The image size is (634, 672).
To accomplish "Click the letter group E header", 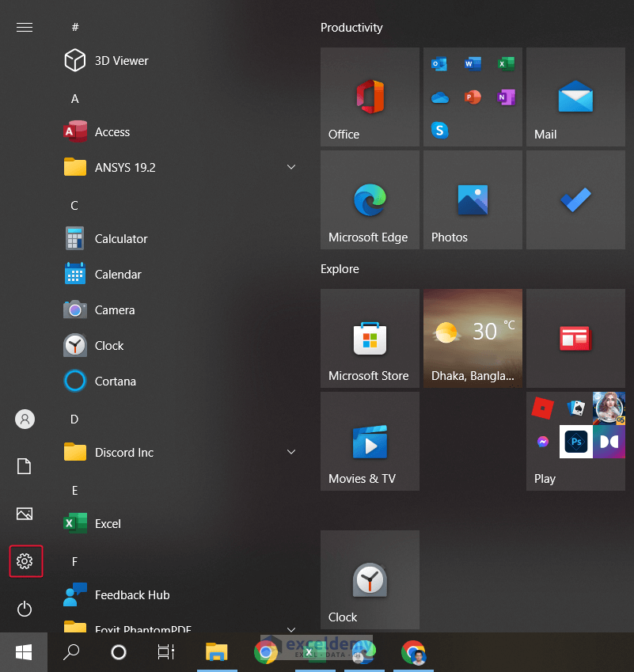I will 75,490.
